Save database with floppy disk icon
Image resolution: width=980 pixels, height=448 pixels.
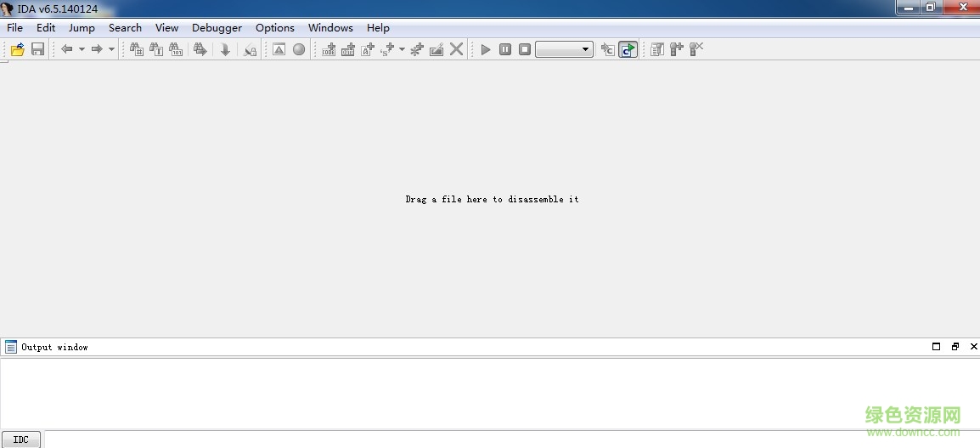point(37,48)
